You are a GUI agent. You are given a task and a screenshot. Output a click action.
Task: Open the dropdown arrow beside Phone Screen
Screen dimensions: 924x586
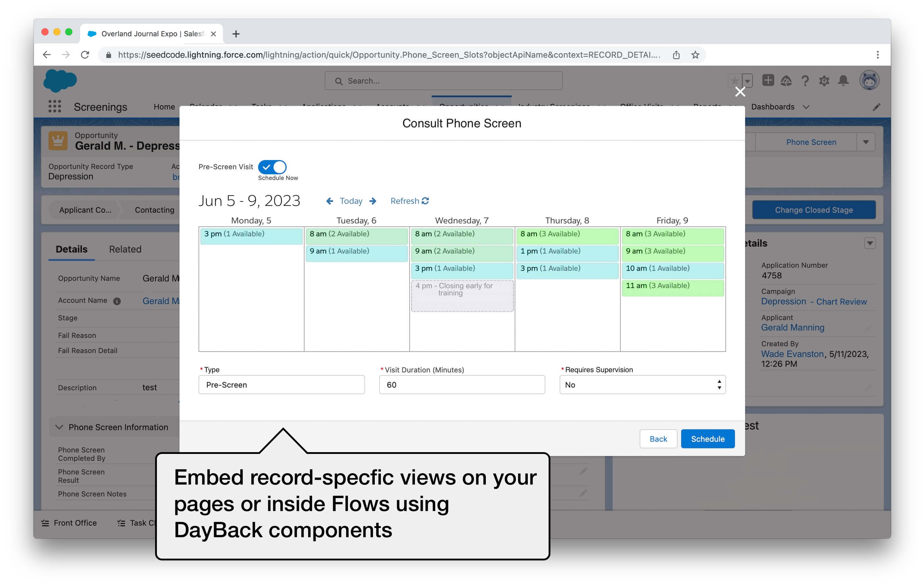pyautogui.click(x=866, y=142)
